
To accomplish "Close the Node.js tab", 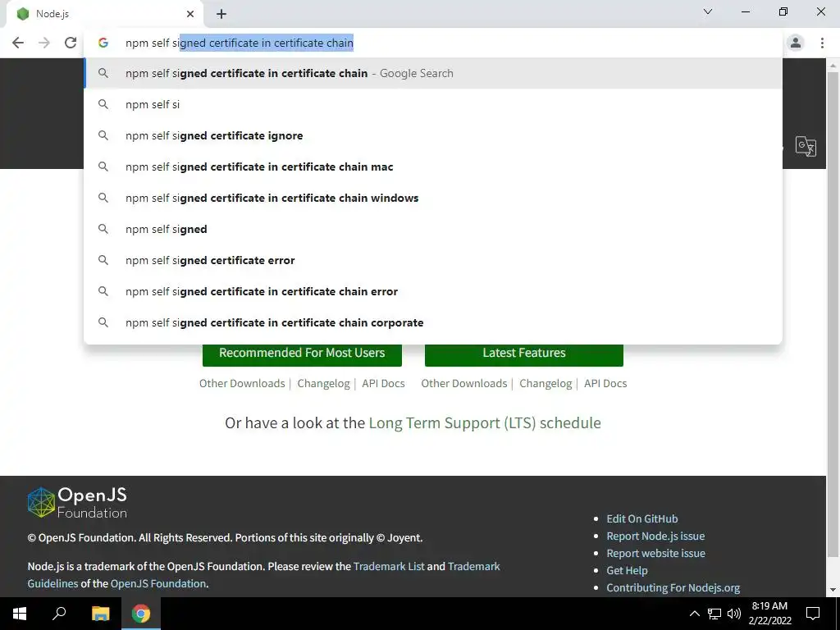I will [190, 14].
